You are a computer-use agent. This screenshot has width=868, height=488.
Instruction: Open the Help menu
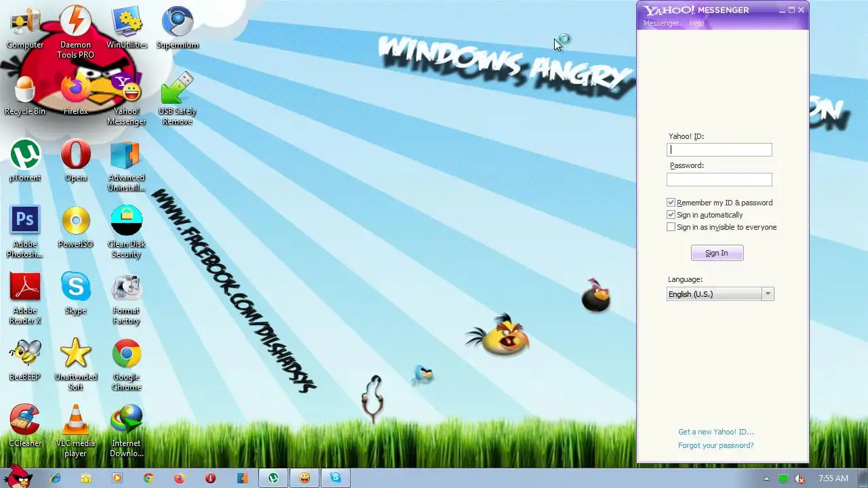(696, 23)
